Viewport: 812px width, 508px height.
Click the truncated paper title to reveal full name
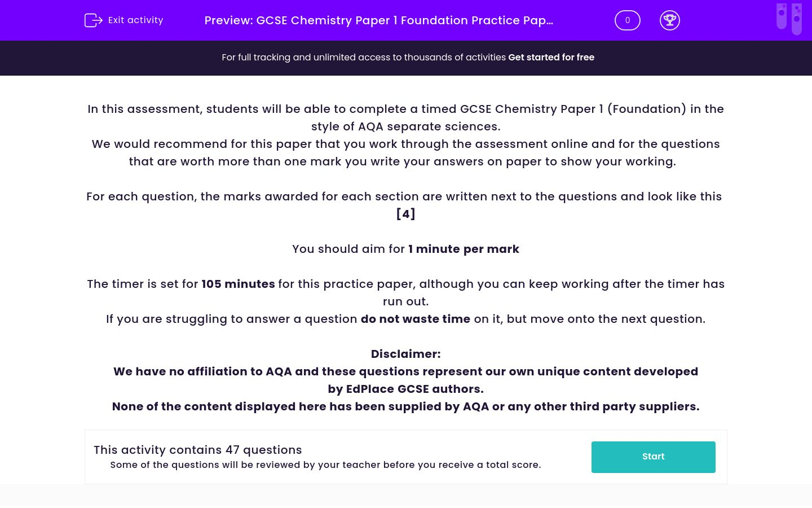[x=378, y=20]
